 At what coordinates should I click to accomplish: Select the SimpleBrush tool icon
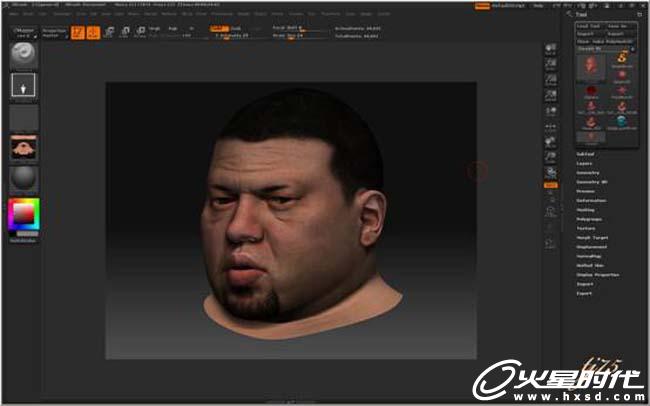(622, 59)
